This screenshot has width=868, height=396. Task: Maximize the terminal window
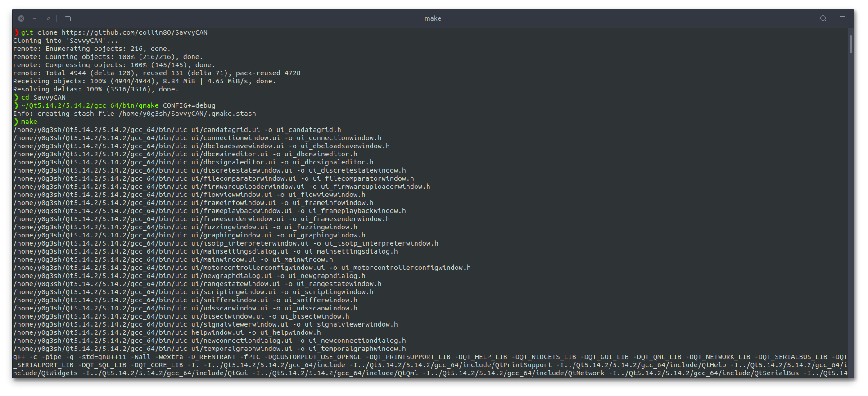click(48, 18)
